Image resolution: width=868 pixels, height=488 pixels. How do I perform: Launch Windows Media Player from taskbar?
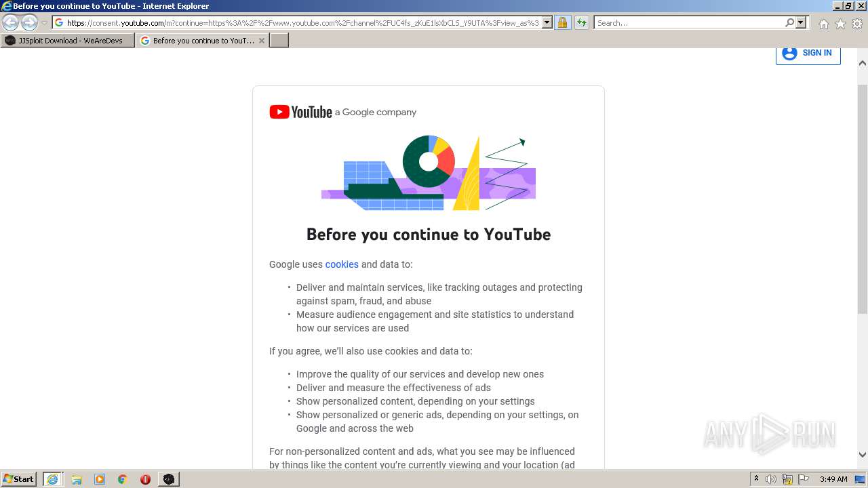point(100,479)
